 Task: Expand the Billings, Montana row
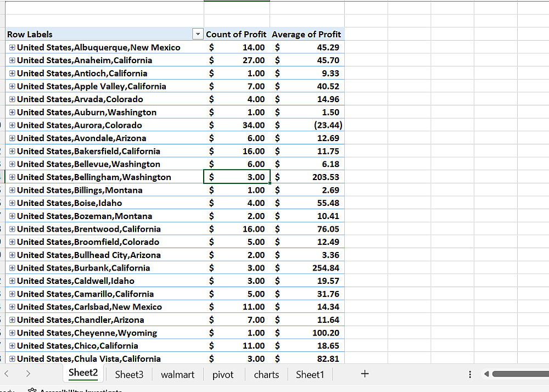[x=12, y=190]
